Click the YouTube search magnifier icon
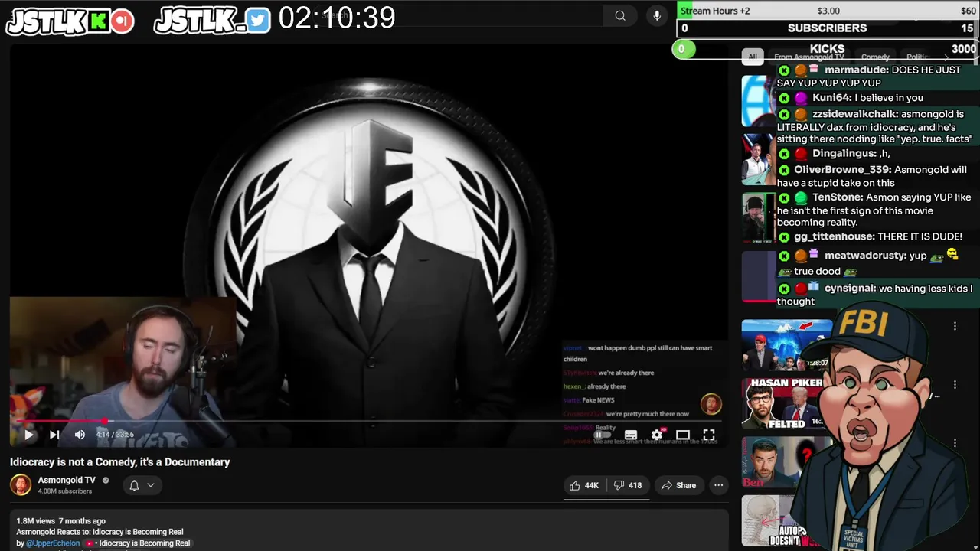980x551 pixels. click(620, 15)
